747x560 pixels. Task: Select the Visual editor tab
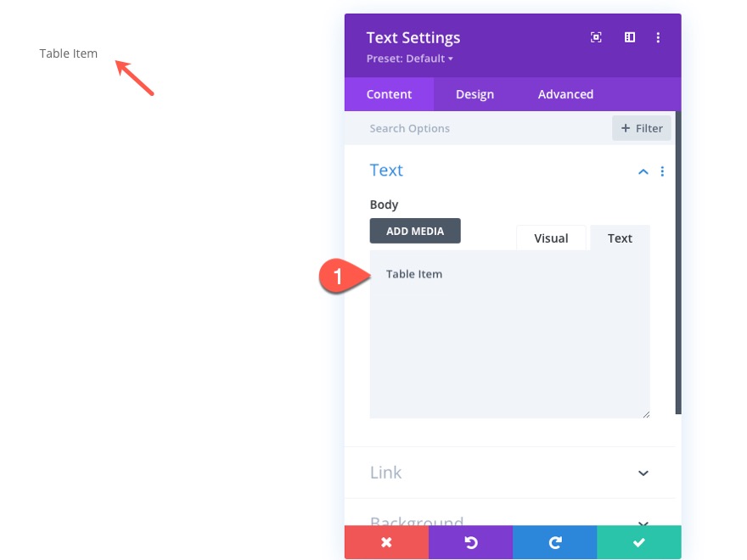551,238
